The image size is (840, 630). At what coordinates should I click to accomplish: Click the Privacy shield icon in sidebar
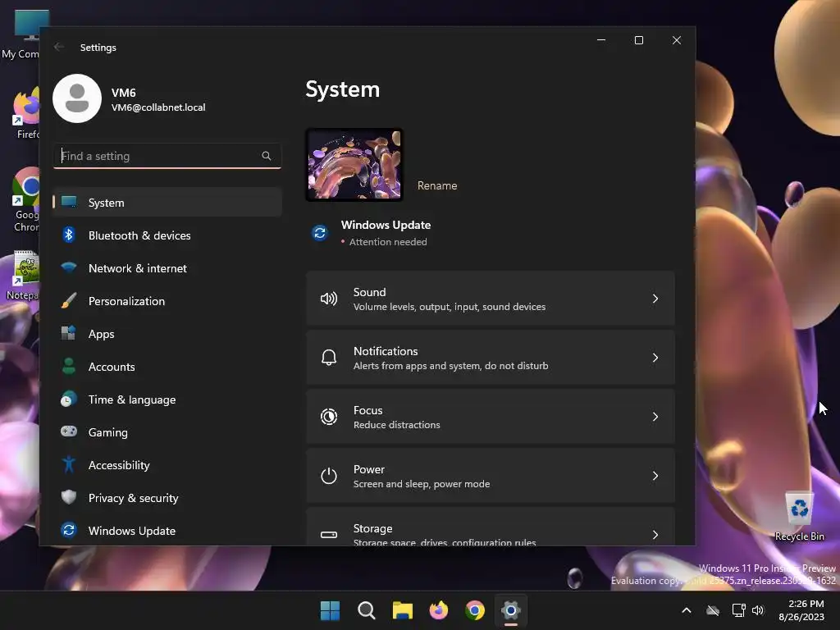click(69, 497)
